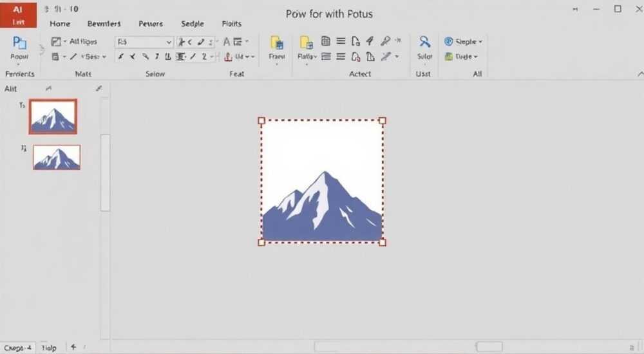Click the red AI file button
644x354 pixels.
click(19, 14)
